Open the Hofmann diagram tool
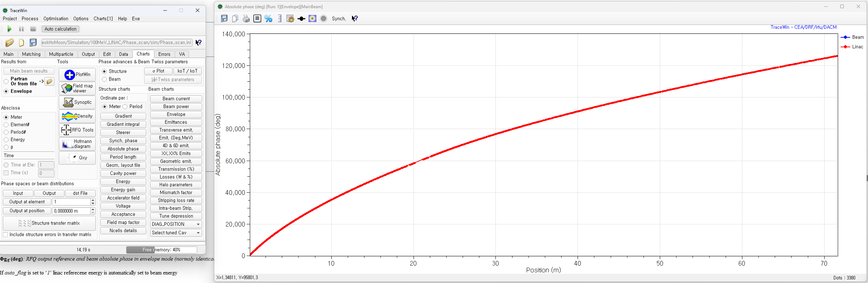 (77, 144)
